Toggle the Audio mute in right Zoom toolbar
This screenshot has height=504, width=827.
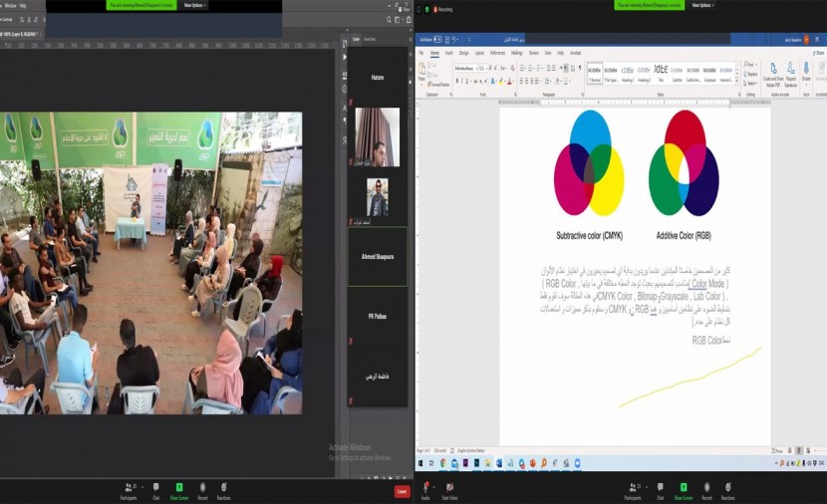click(425, 489)
